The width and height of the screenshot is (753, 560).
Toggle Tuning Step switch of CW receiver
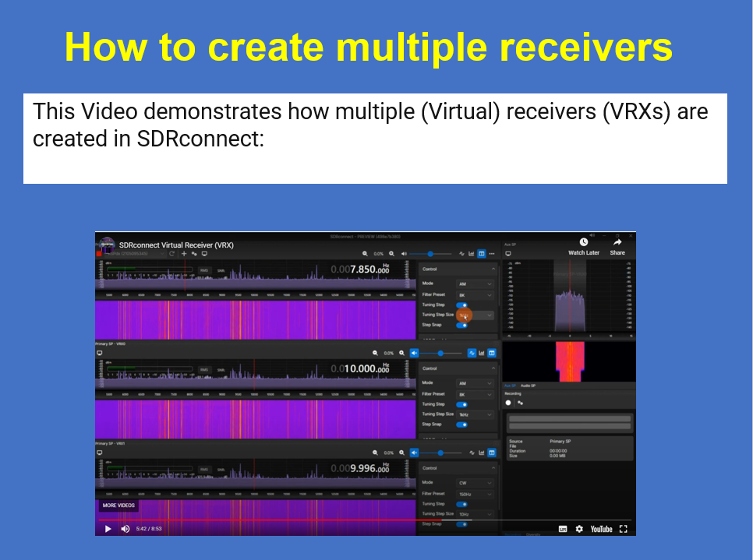point(462,505)
